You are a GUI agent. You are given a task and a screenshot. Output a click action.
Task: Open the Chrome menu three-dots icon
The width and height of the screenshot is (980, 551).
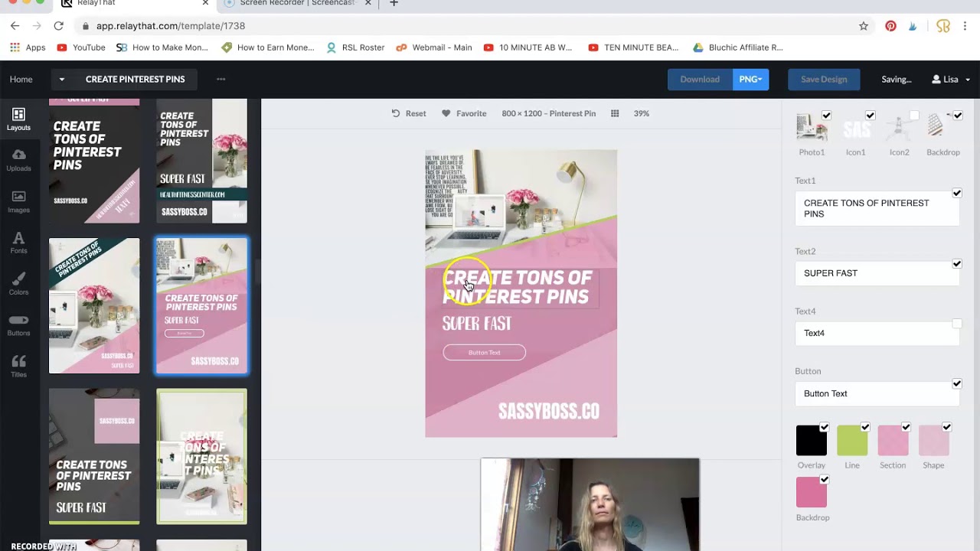[965, 26]
